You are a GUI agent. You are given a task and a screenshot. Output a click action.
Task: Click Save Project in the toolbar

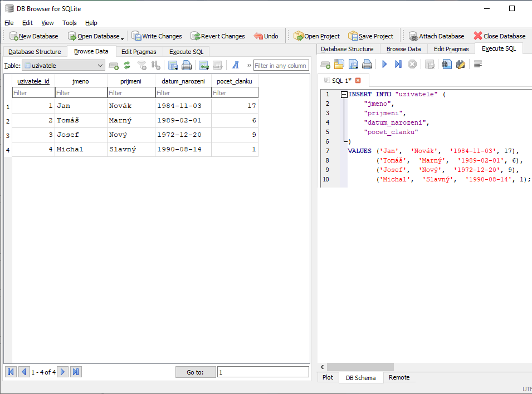(x=370, y=36)
